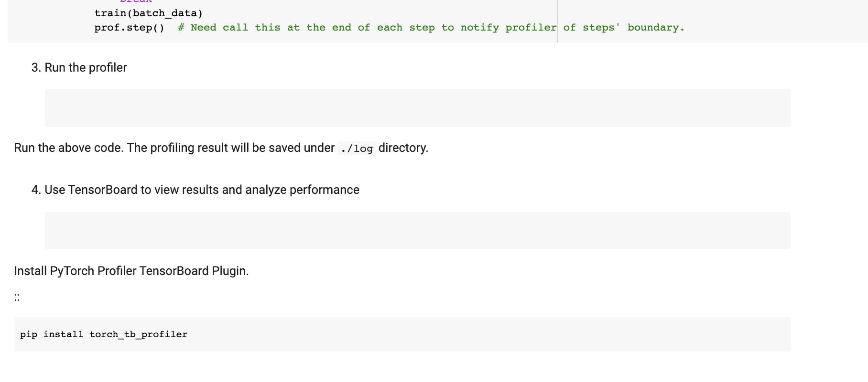Click the '3. Run the profiler' step
Viewport: 868px width, 382px height.
[x=79, y=68]
